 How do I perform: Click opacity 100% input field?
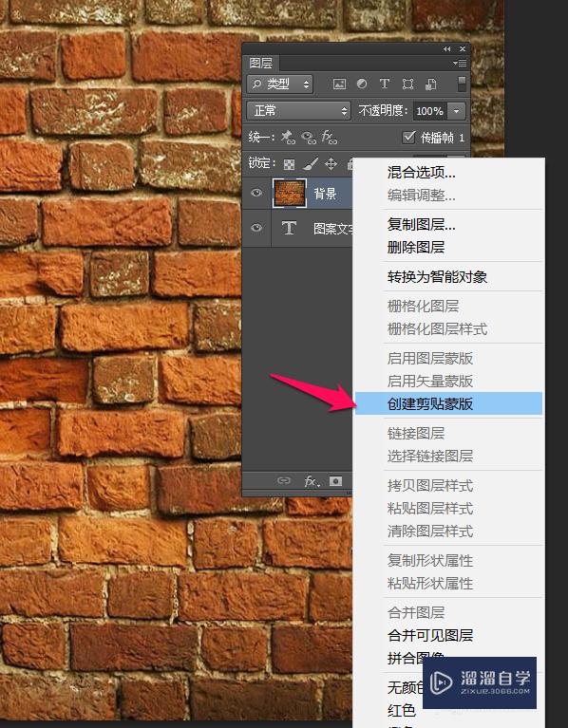pyautogui.click(x=430, y=111)
